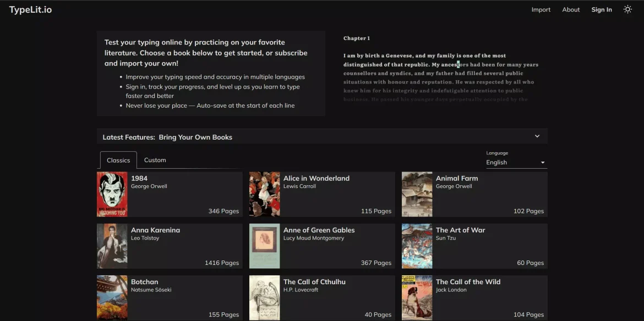644x321 pixels.
Task: Click the '346 Pages' count for 1984
Action: [223, 211]
